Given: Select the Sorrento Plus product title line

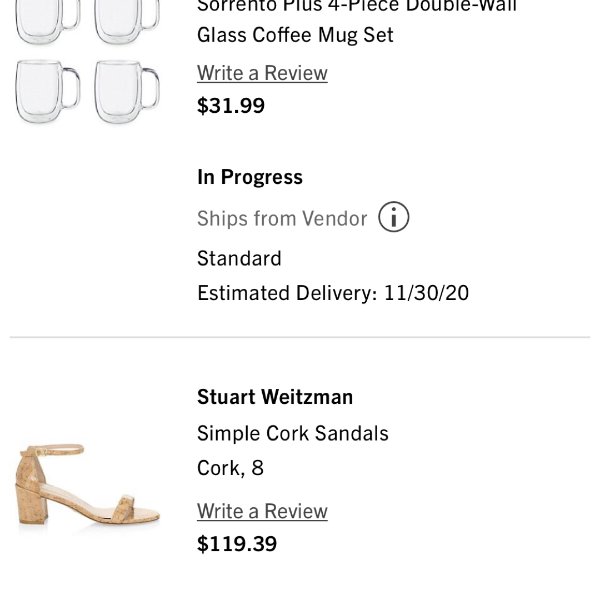Looking at the screenshot, I should (357, 6).
